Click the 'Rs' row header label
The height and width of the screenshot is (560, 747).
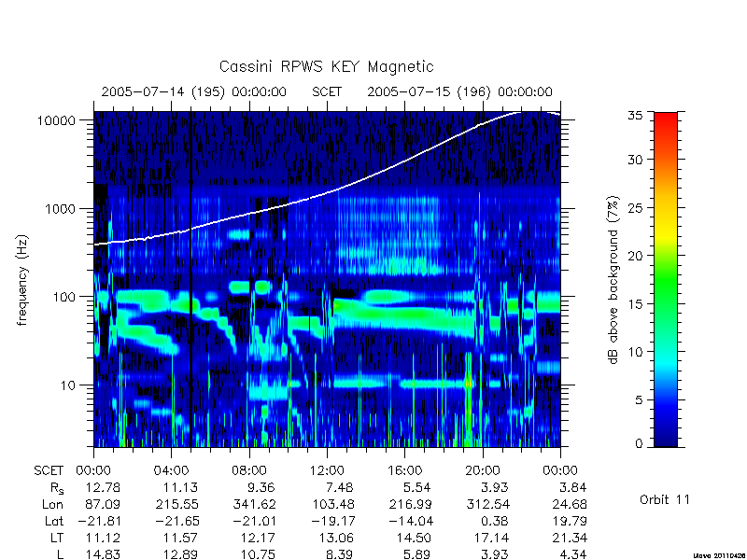57,488
